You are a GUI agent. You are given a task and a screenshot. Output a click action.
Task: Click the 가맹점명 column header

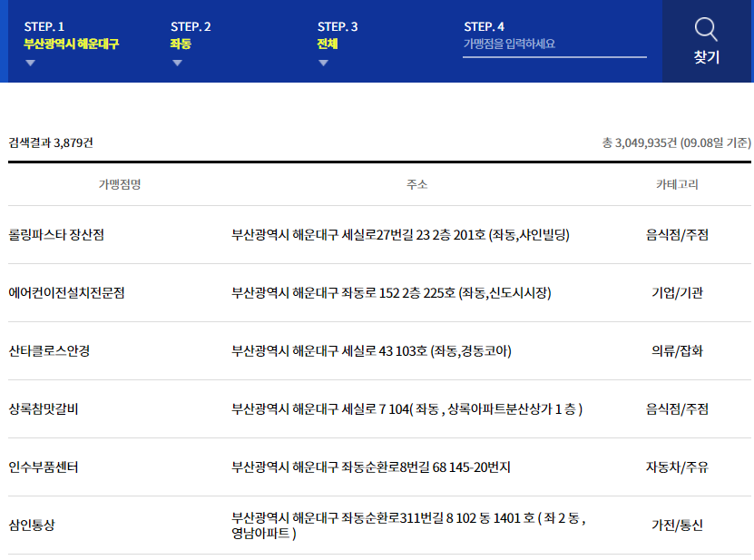point(120,184)
